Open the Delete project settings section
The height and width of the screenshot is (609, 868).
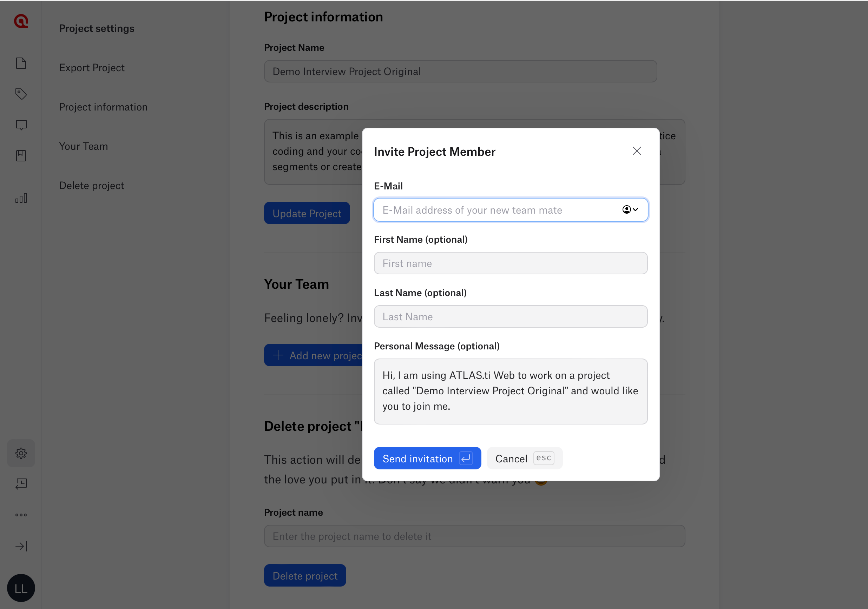point(92,186)
